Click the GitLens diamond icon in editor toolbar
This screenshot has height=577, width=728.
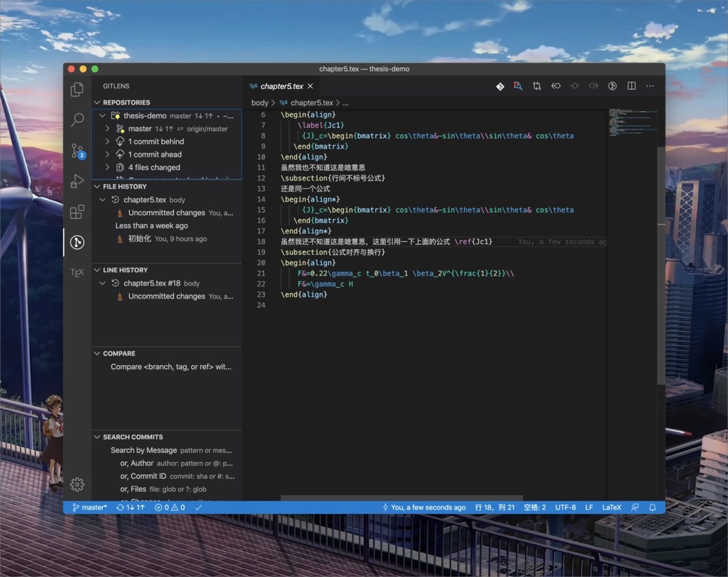coord(500,86)
